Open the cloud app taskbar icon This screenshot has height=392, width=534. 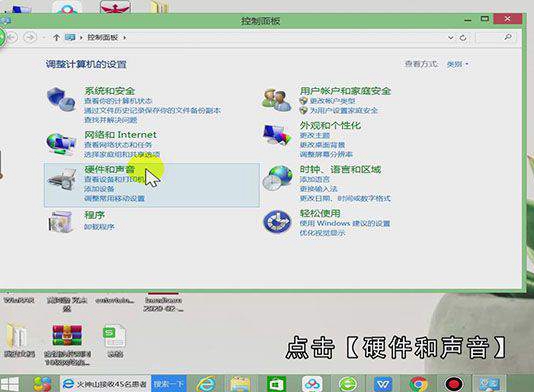[312, 384]
